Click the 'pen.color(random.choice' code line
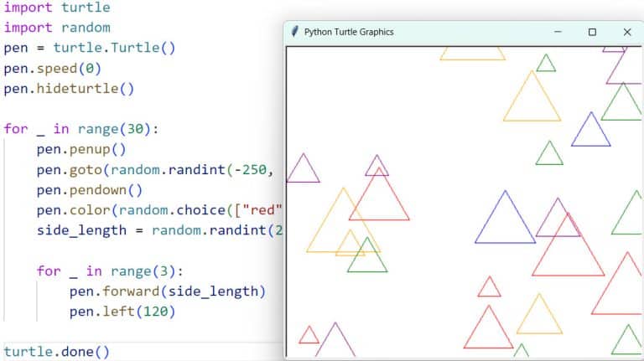Image resolution: width=644 pixels, height=361 pixels. [x=159, y=210]
